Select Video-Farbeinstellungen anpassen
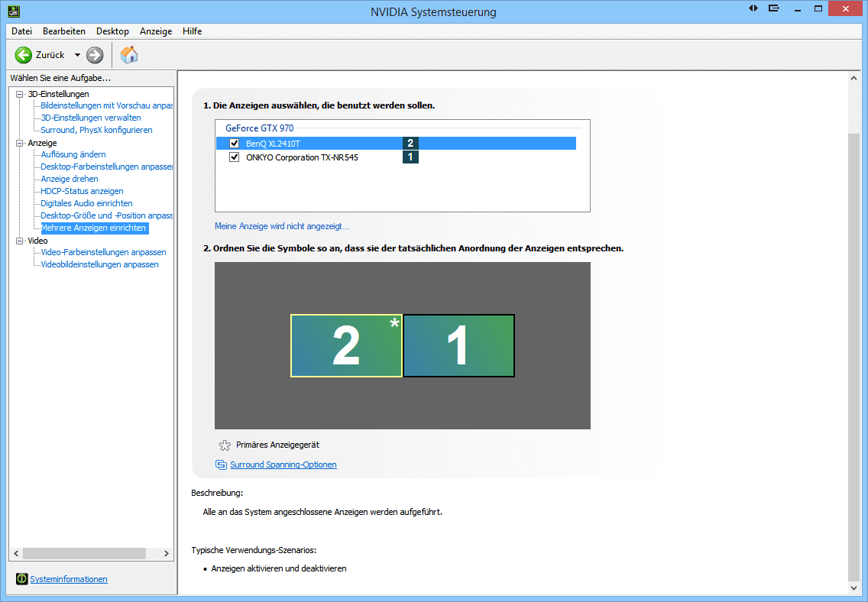The image size is (868, 602). 103,252
